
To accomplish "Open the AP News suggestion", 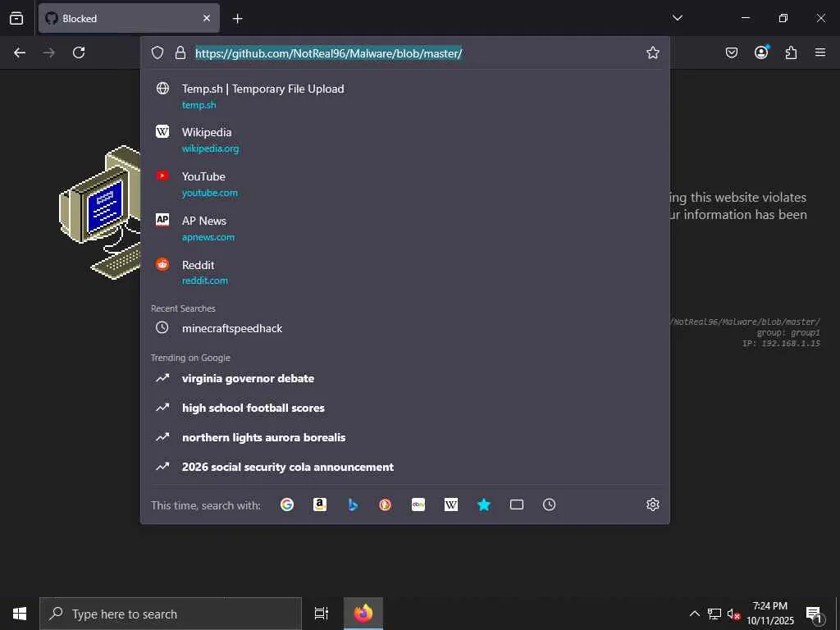I will tap(405, 228).
